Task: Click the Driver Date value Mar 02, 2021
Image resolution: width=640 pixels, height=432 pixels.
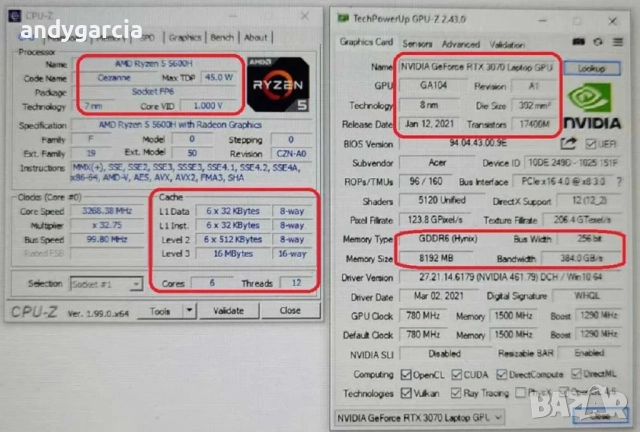Action: point(439,296)
